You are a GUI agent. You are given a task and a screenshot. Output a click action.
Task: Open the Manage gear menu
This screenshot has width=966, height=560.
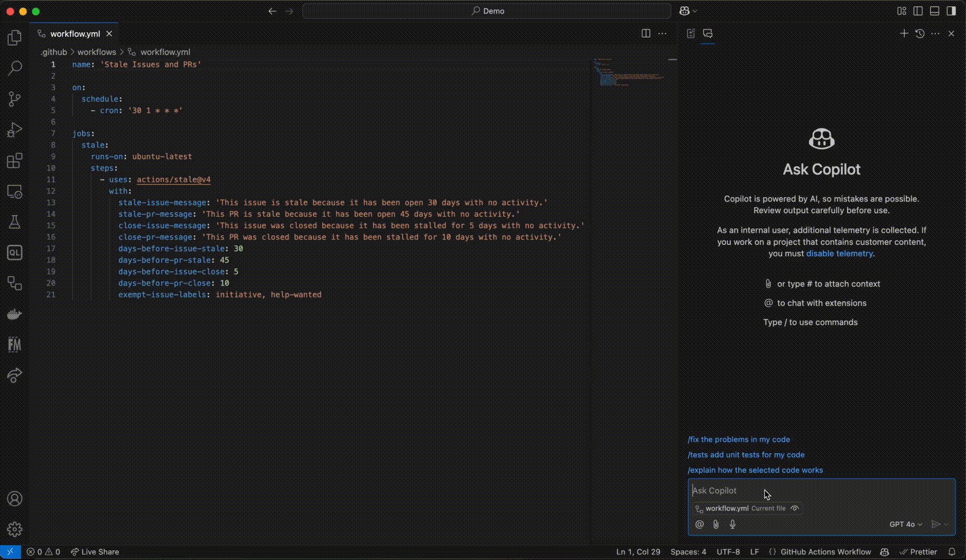pos(15,529)
